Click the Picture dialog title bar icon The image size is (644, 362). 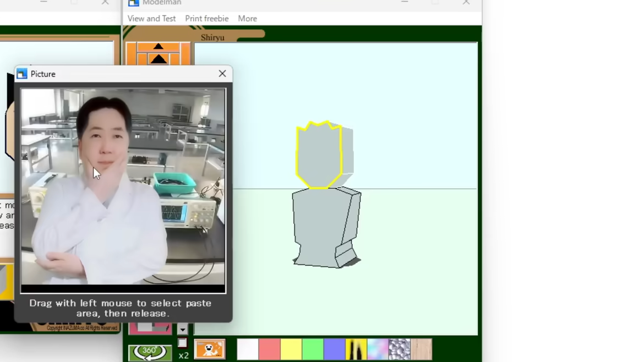click(x=22, y=74)
